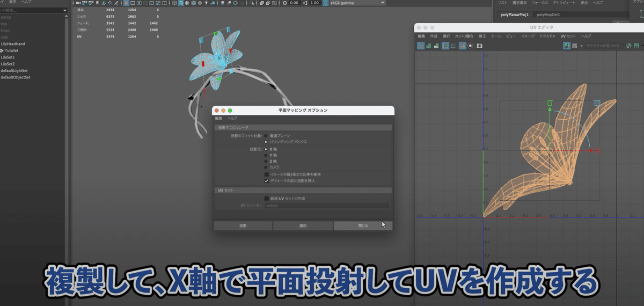Click the 投影 button
644x306 pixels.
pyautogui.click(x=243, y=225)
